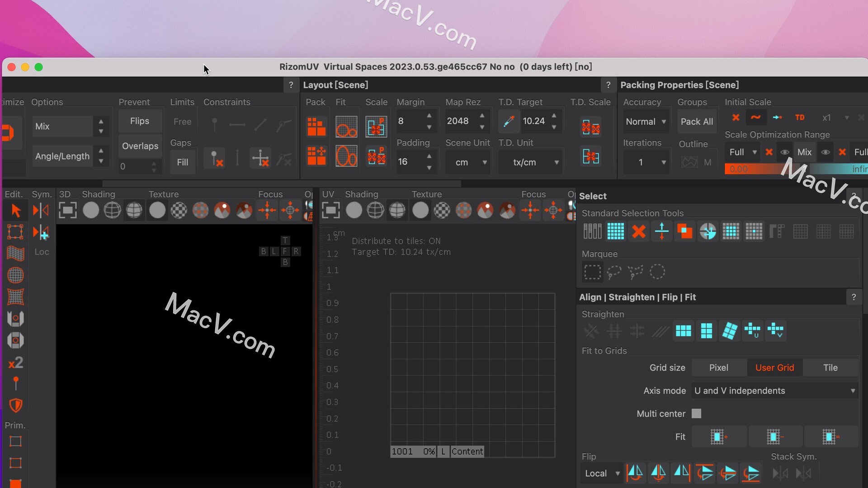The height and width of the screenshot is (488, 868).
Task: Click the Pack All button
Action: click(x=697, y=121)
